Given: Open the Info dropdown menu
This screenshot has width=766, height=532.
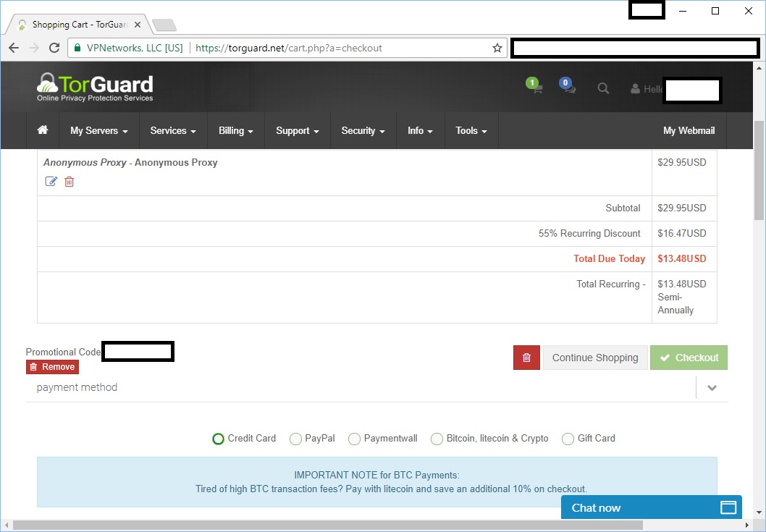Looking at the screenshot, I should tap(421, 130).
